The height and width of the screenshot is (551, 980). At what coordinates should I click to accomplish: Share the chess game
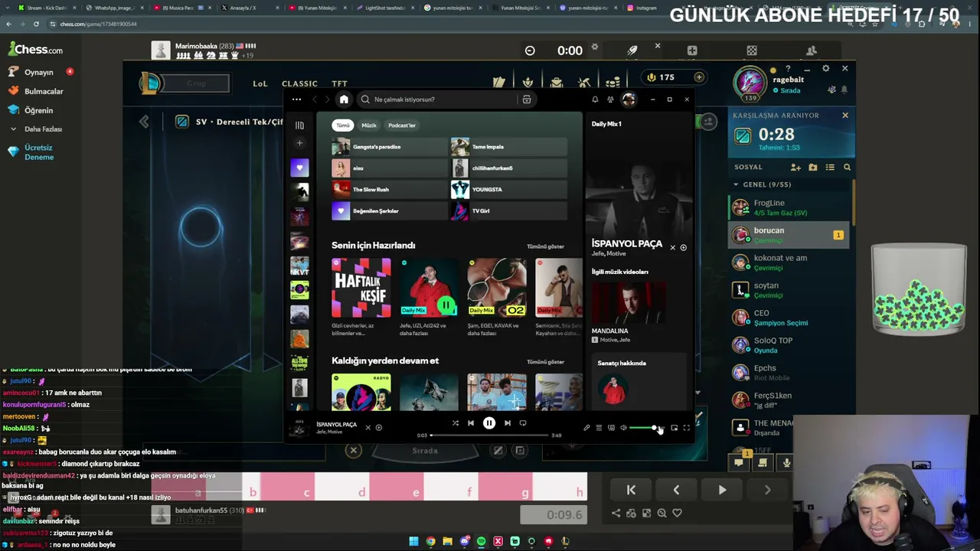point(616,514)
